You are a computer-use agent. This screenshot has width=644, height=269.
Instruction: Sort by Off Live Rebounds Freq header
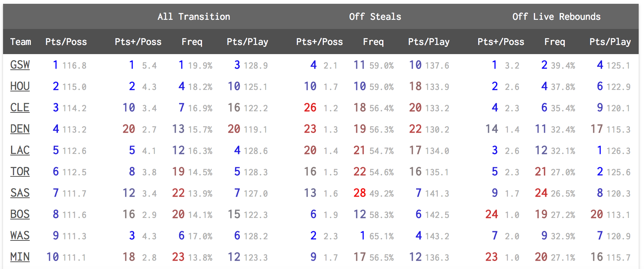554,42
